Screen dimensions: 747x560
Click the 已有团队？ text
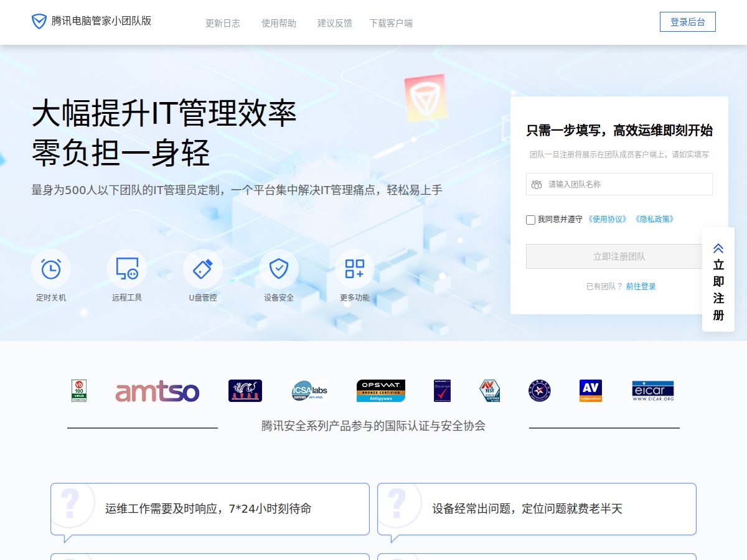(x=604, y=286)
